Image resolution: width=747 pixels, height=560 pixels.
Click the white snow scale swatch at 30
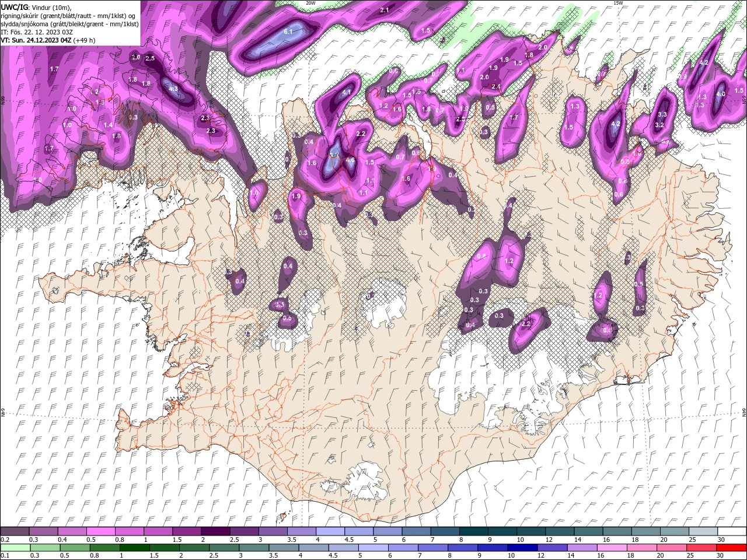click(x=732, y=531)
